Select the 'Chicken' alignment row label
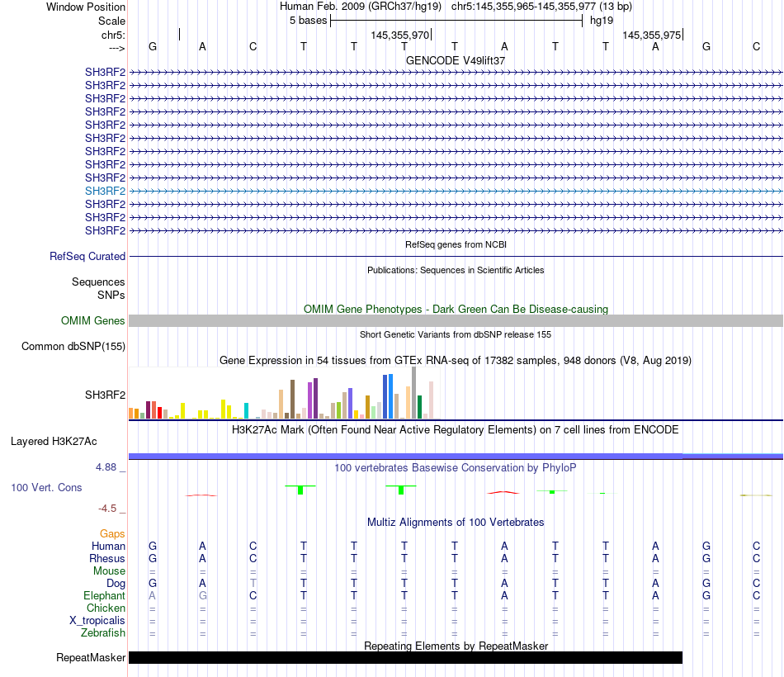The height and width of the screenshot is (677, 784). click(x=106, y=608)
